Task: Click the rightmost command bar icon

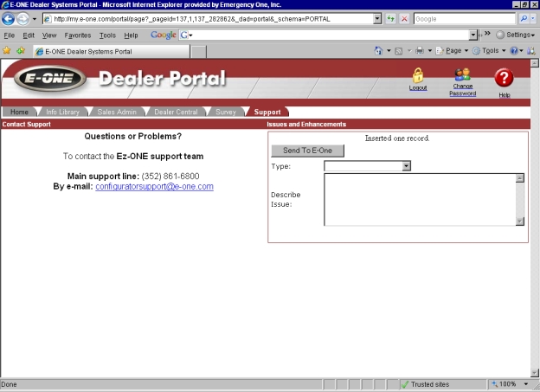Action: click(x=531, y=51)
